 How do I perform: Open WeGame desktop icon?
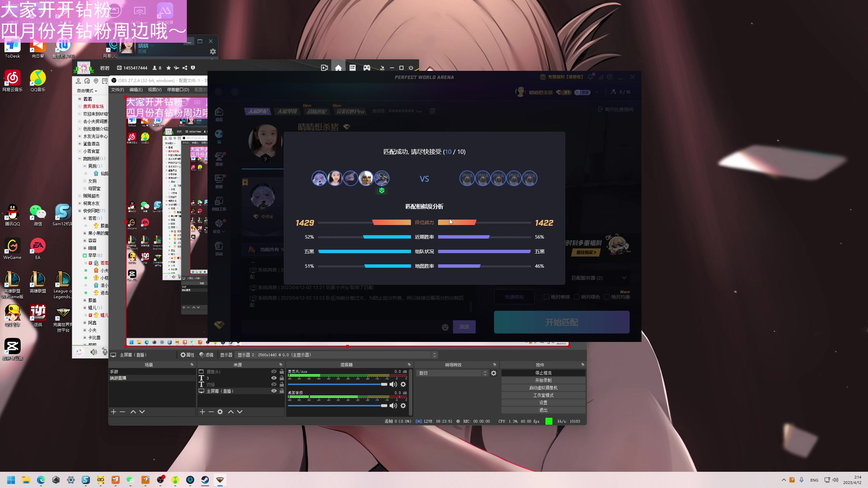13,248
